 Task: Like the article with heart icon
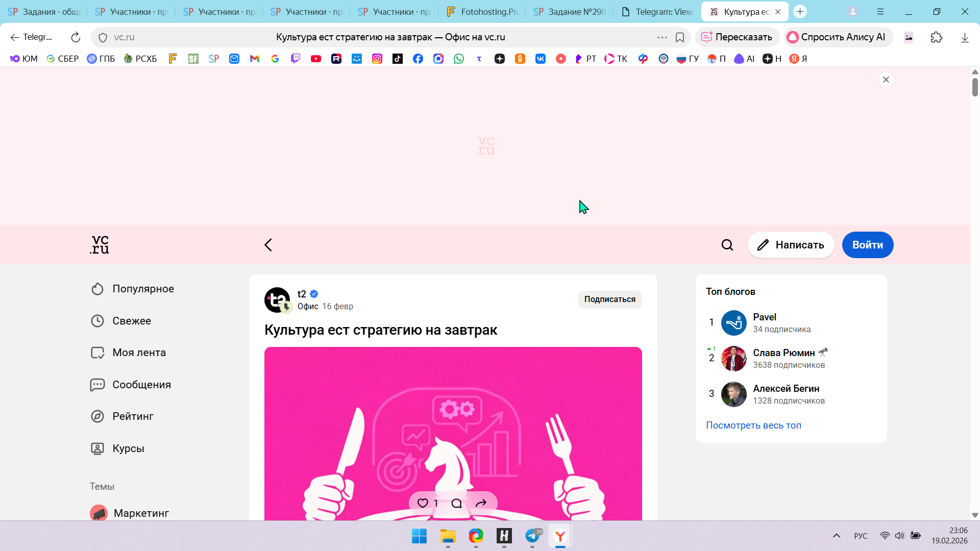point(423,503)
